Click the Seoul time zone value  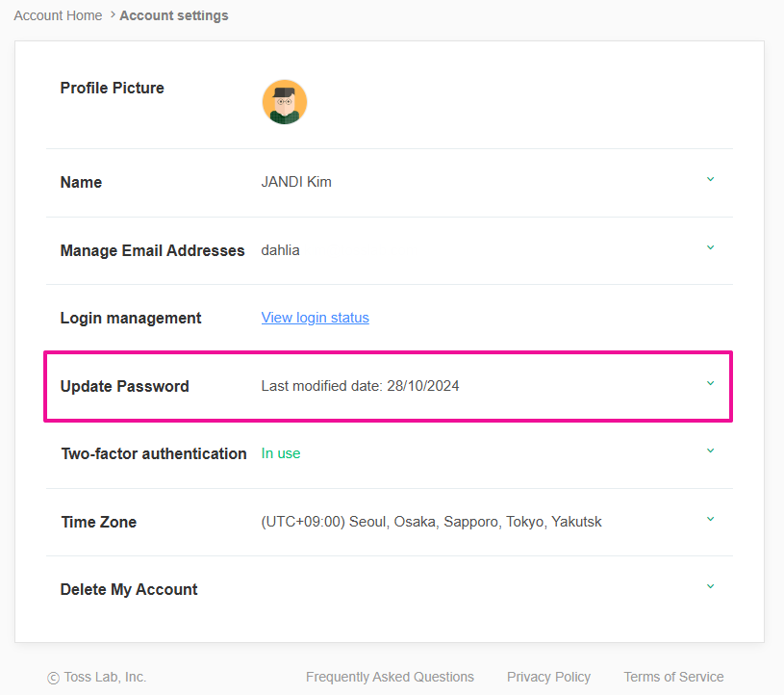point(431,522)
